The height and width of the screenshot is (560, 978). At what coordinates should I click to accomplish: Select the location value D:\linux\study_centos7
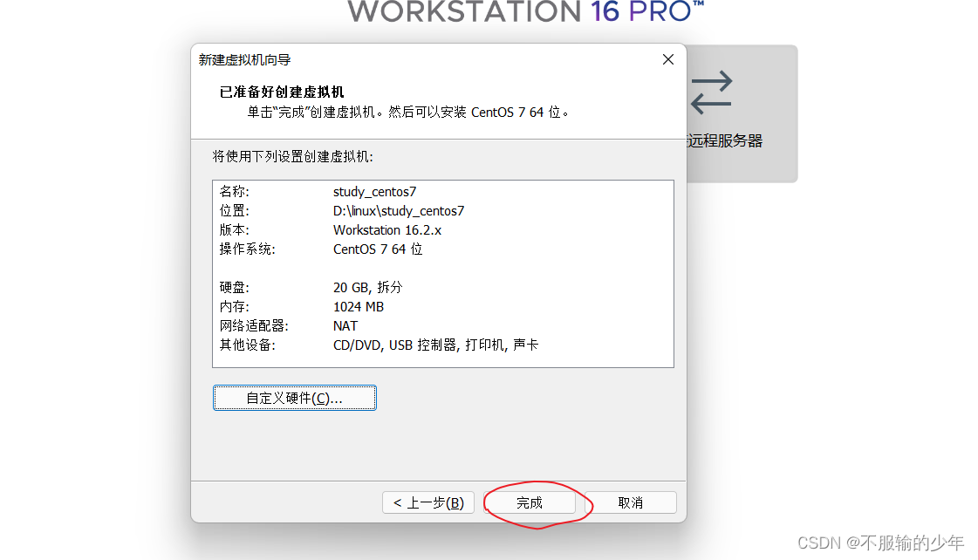click(399, 211)
